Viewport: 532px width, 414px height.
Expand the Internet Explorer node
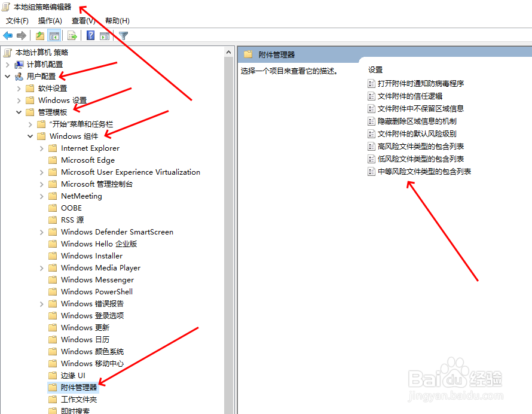[41, 148]
